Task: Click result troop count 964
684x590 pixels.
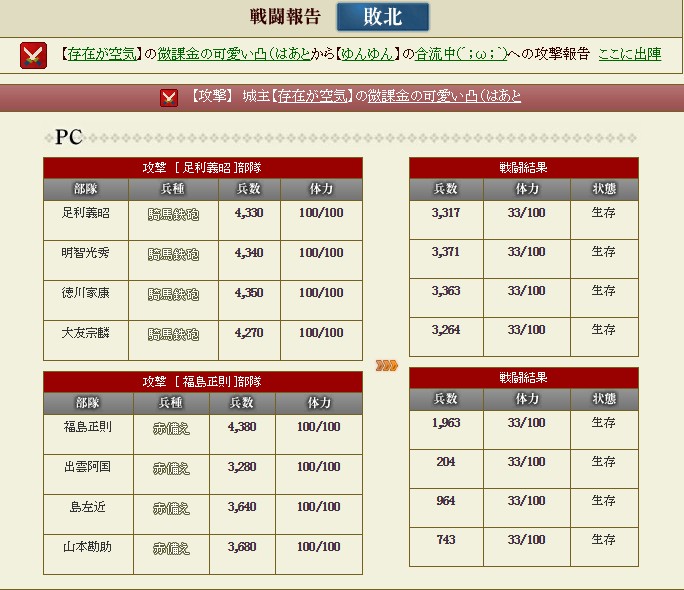Action: click(446, 501)
